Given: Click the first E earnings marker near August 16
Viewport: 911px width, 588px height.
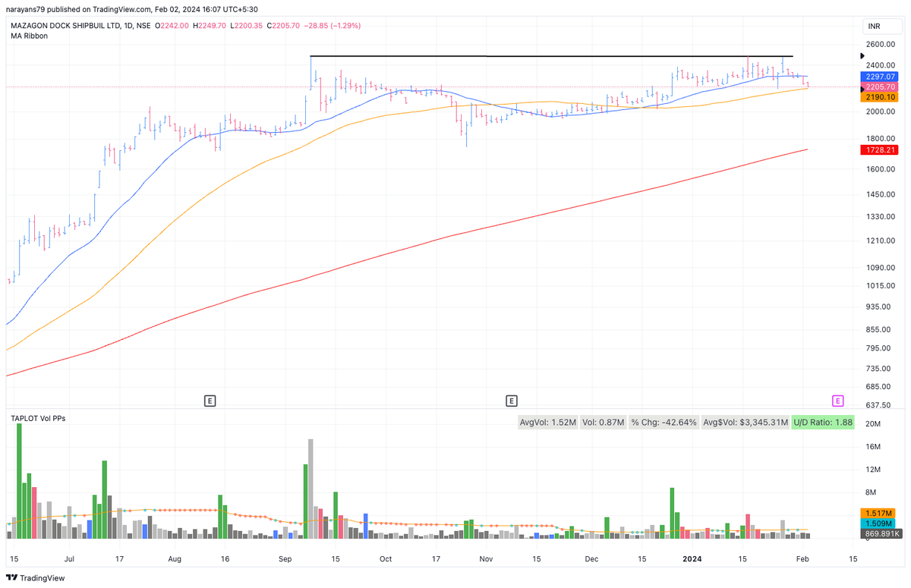Looking at the screenshot, I should coord(210,400).
